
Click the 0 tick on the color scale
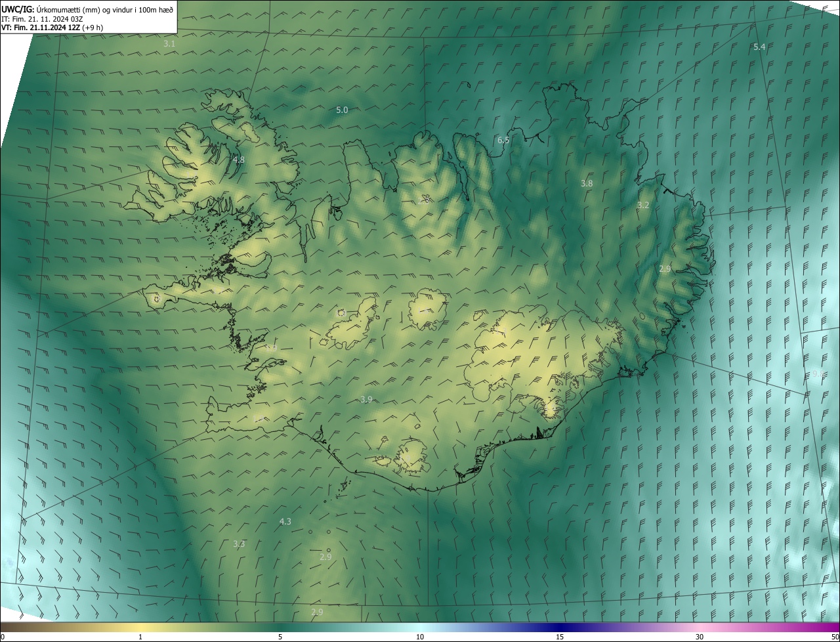click(x=3, y=637)
